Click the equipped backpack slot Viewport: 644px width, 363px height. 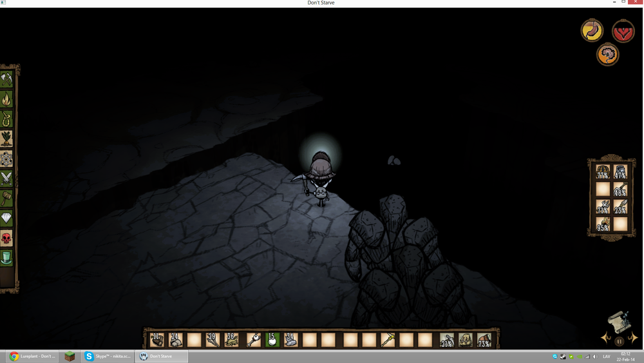tap(466, 340)
